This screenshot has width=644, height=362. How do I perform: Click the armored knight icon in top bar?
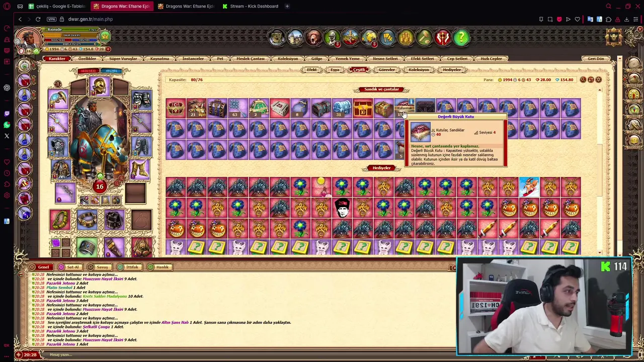pos(332,38)
